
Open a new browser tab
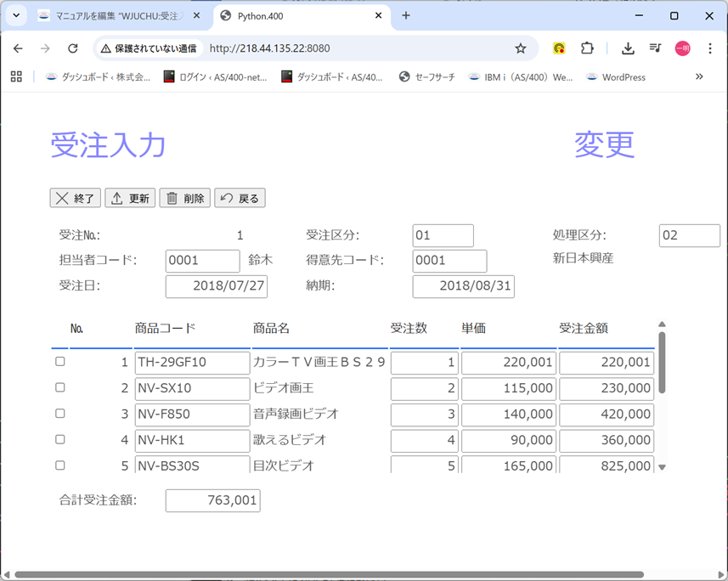pyautogui.click(x=406, y=16)
